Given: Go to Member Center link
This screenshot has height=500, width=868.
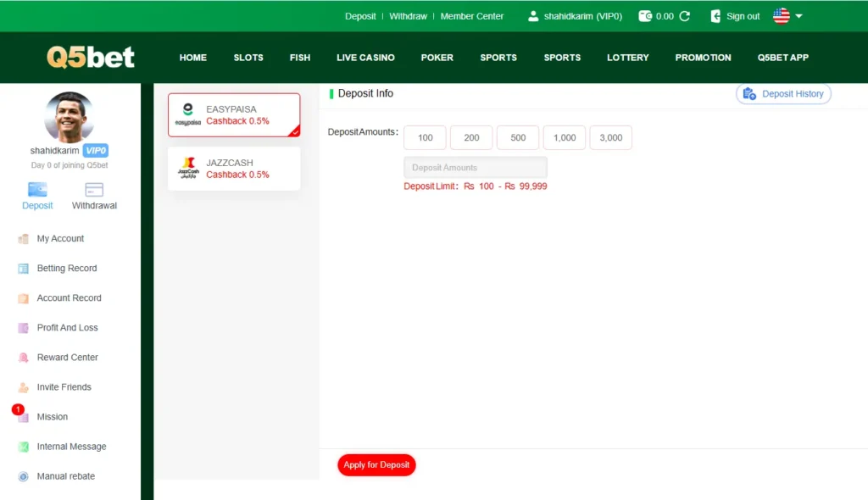Looking at the screenshot, I should point(472,15).
